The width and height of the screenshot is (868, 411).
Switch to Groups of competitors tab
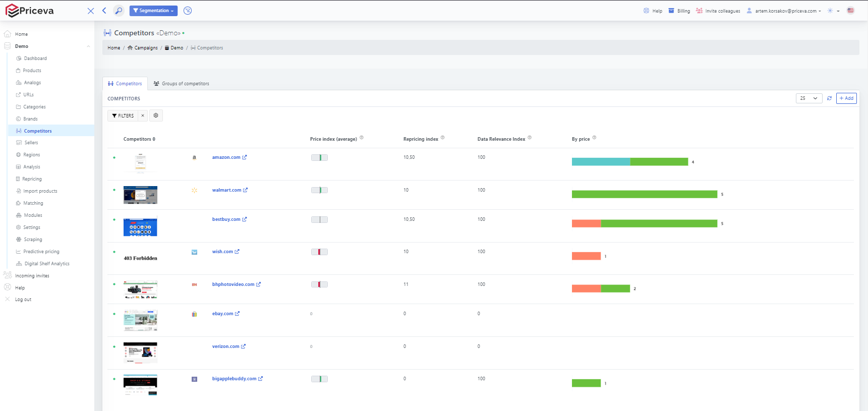pos(182,84)
